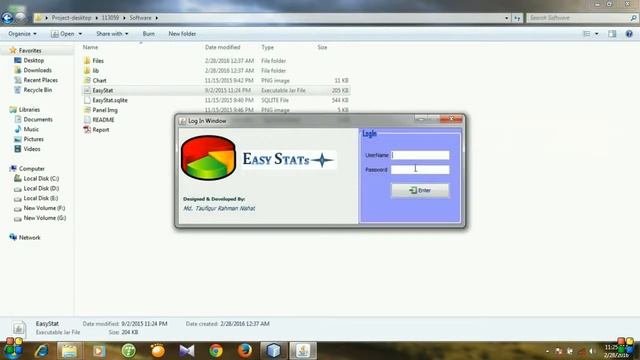Open New Volume (G:)

click(x=44, y=218)
